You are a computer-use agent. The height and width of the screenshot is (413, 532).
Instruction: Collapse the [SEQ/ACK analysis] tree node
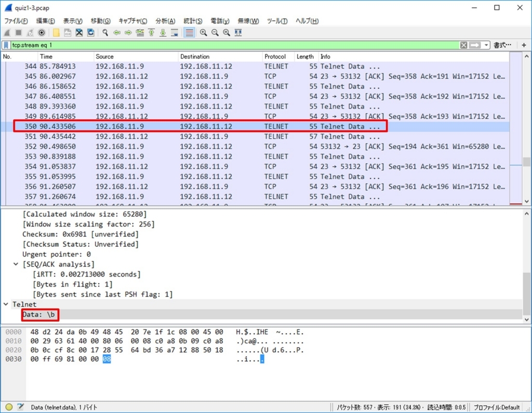(16, 264)
